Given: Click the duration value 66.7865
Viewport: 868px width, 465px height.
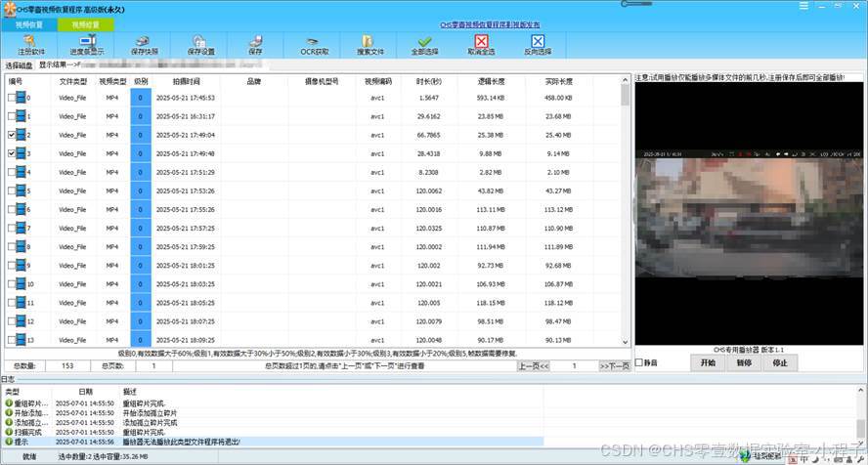Looking at the screenshot, I should click(x=428, y=135).
